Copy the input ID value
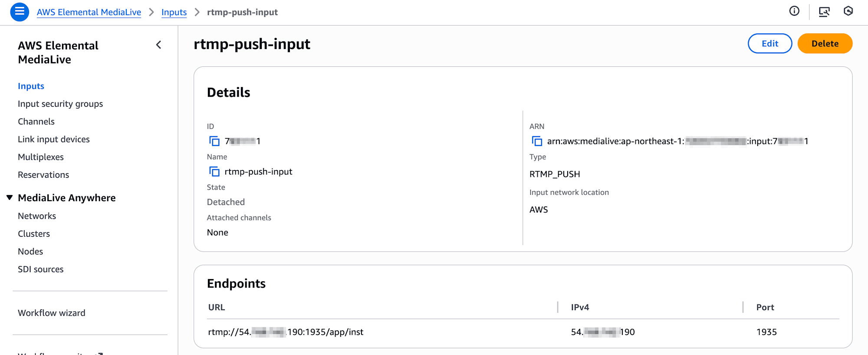 pos(214,141)
